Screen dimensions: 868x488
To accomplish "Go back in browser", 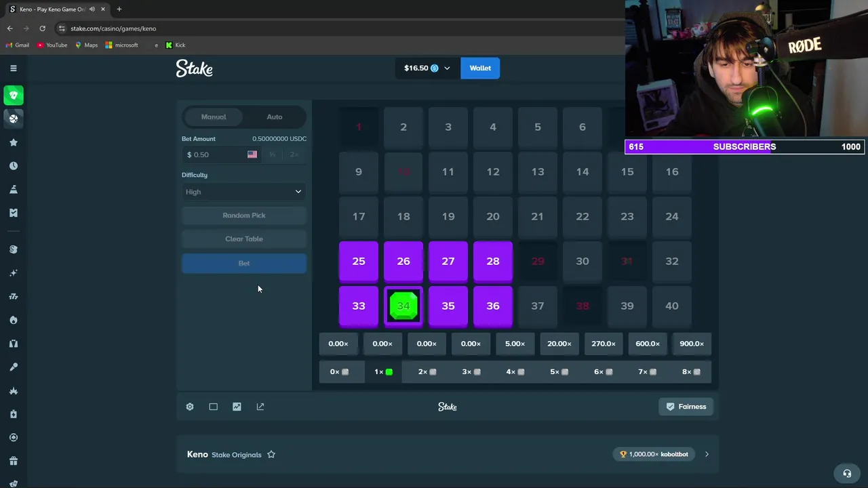I will tap(9, 28).
